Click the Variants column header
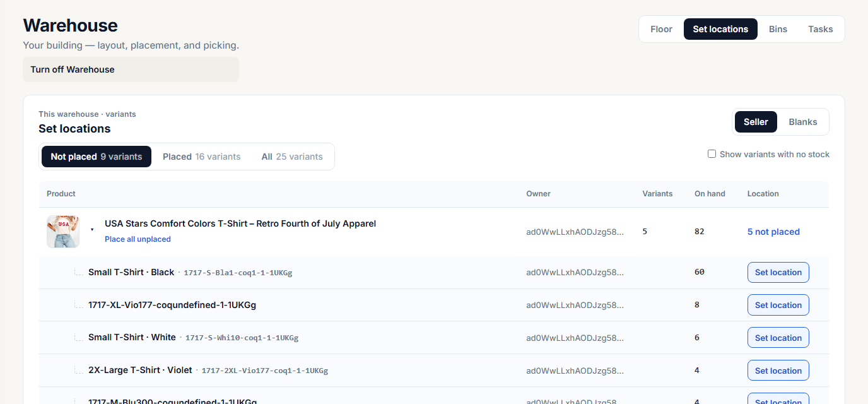This screenshot has height=404, width=868. pos(657,194)
